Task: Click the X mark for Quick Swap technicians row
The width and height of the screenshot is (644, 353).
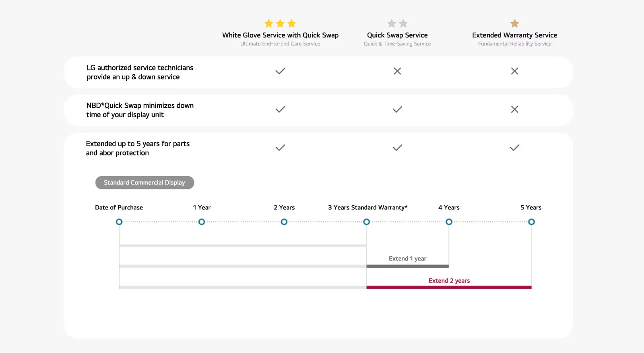Action: click(x=397, y=71)
